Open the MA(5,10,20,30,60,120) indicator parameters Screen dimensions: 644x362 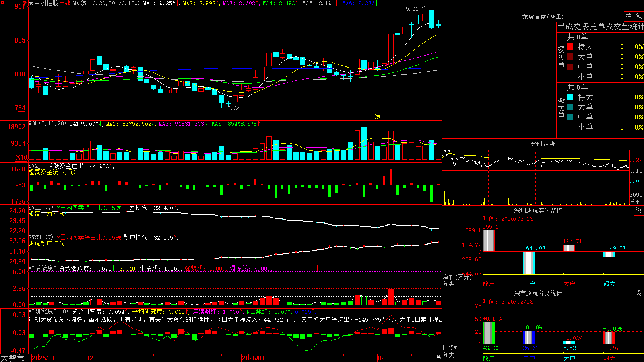click(x=106, y=3)
